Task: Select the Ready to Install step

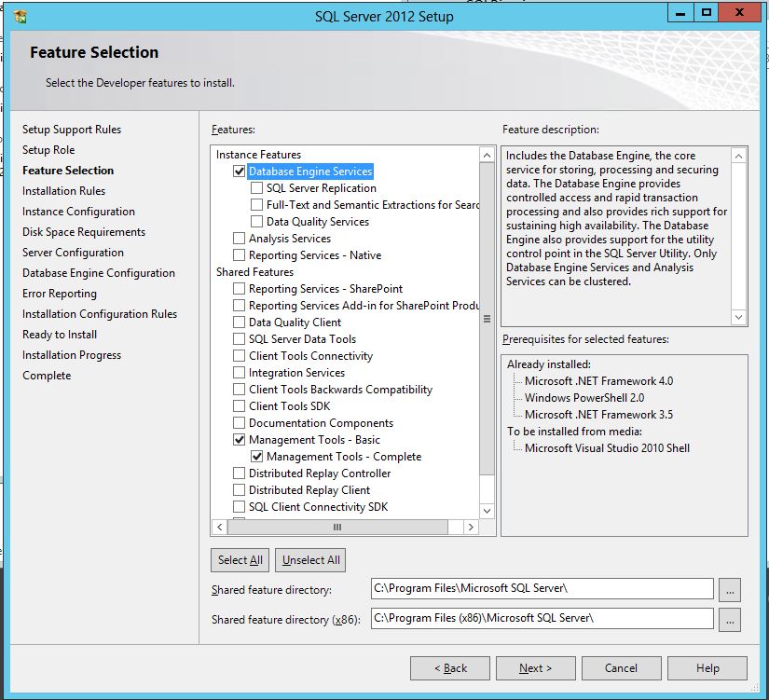Action: click(60, 335)
